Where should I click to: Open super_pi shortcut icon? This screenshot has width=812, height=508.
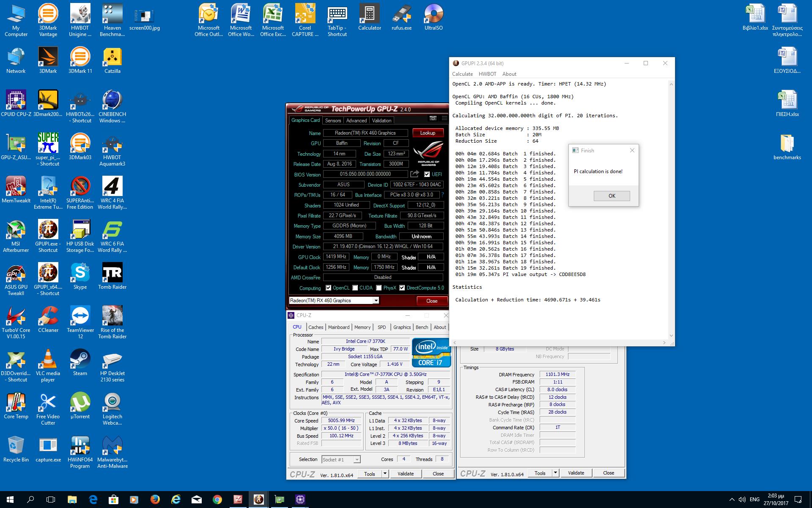point(48,149)
